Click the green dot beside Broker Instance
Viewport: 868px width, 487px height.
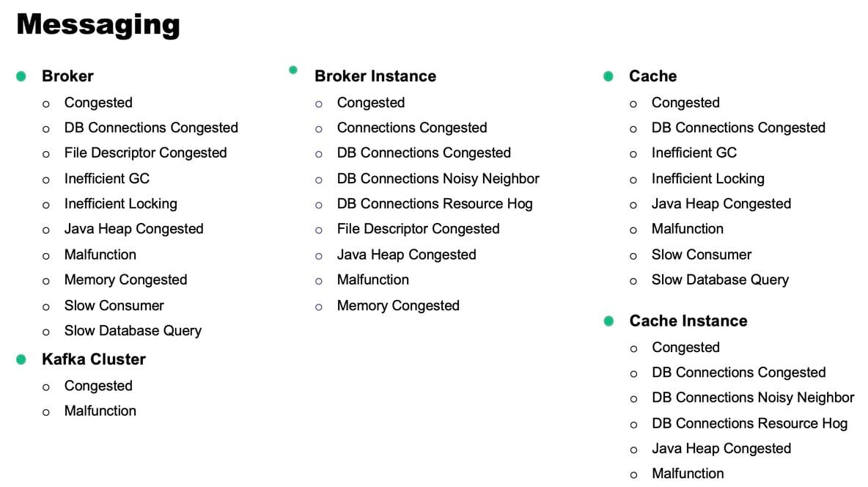click(x=293, y=70)
